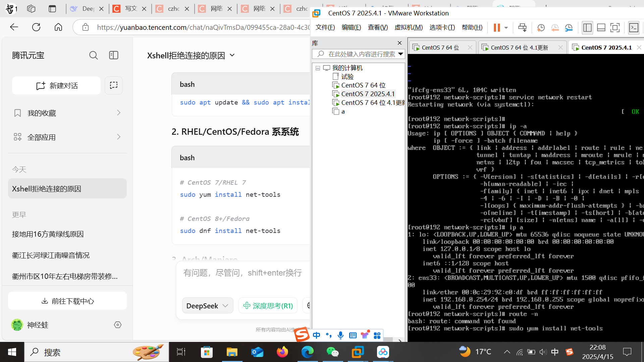The image size is (644, 362).
Task: Click the Yuanbao search magnifier icon
Action: point(94,55)
